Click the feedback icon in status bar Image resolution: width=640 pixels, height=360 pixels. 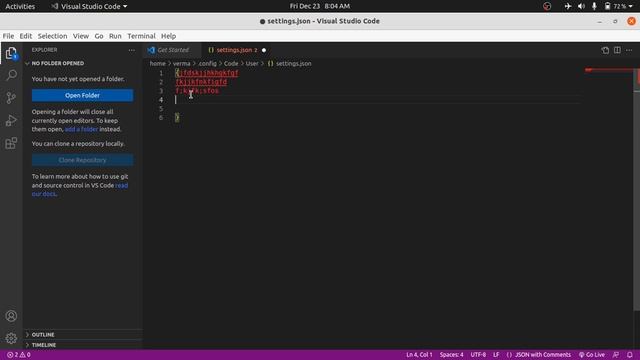616,355
